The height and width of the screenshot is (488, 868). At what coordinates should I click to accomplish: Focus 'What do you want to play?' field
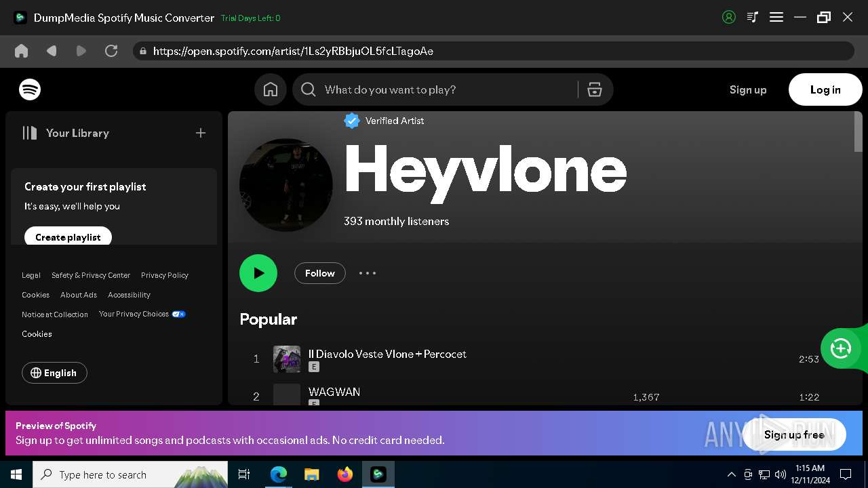pos(448,89)
